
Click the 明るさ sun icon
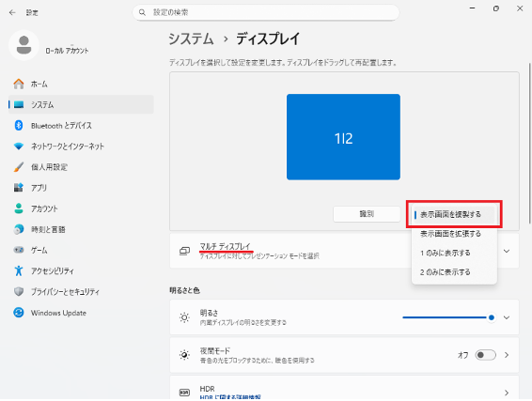point(184,317)
